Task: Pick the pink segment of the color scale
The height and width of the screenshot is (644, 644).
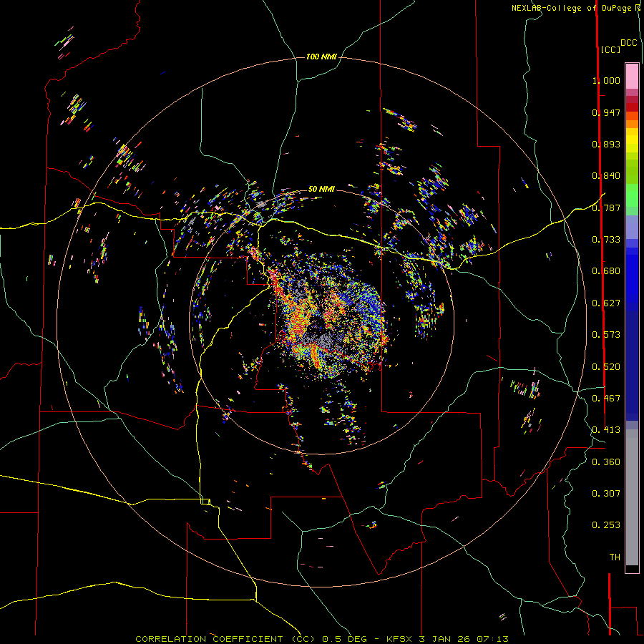Action: click(632, 77)
